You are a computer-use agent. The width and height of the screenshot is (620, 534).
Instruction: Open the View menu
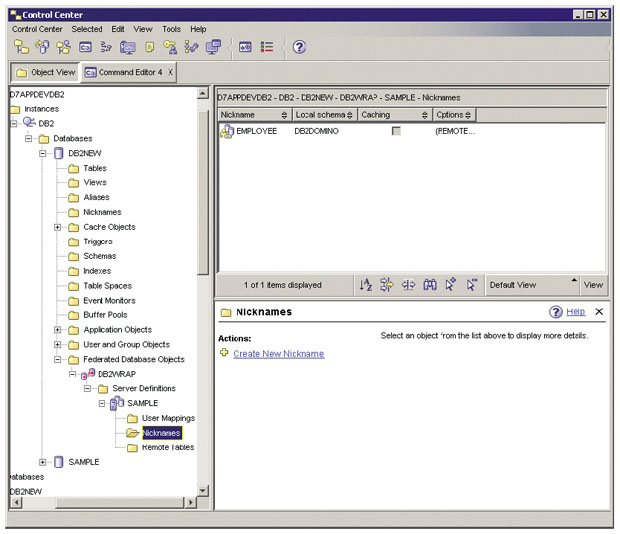143,29
